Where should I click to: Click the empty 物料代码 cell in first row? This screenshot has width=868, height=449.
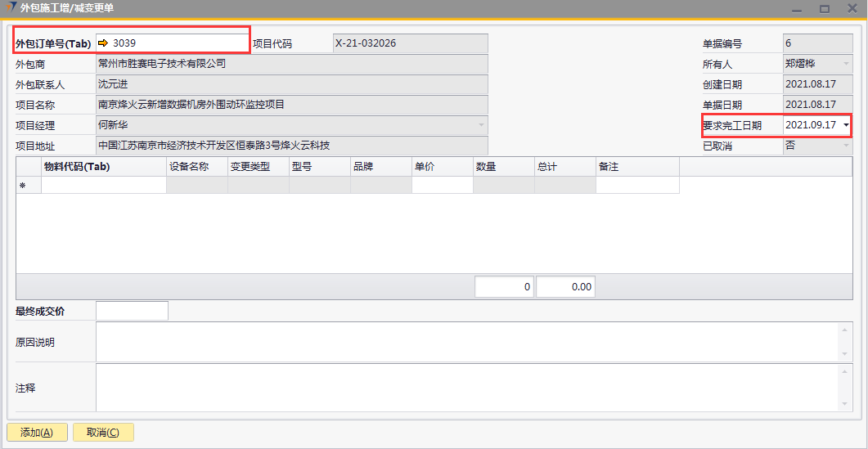click(x=104, y=186)
